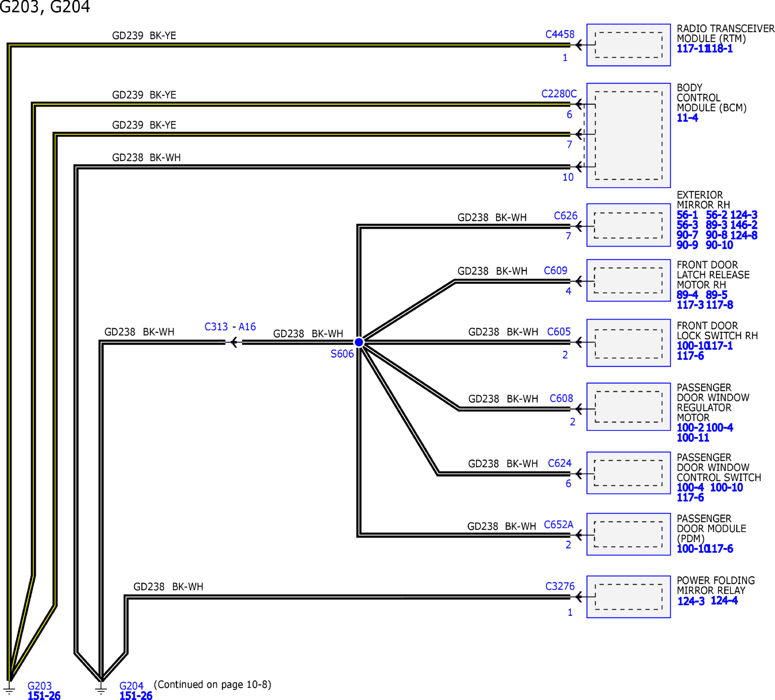The height and width of the screenshot is (700, 775).
Task: Open connector link C3276
Action: click(560, 586)
